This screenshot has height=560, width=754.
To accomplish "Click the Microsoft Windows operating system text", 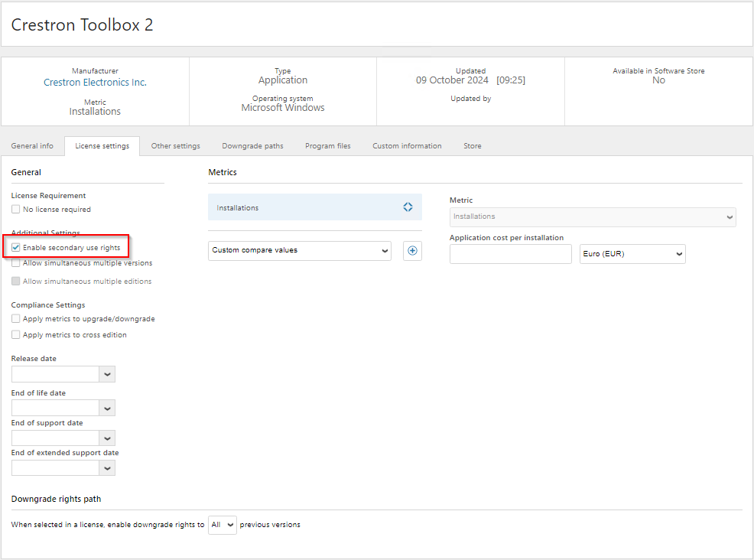I will [x=283, y=107].
